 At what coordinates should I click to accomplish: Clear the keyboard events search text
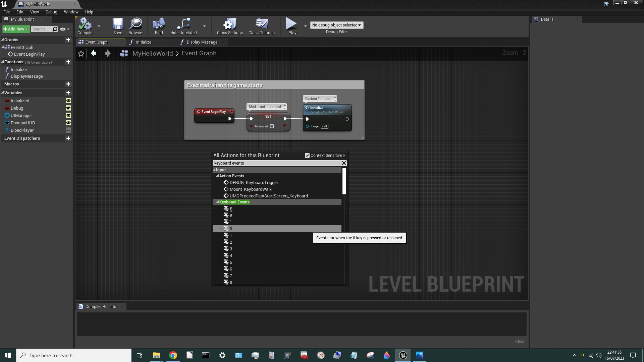(x=344, y=163)
